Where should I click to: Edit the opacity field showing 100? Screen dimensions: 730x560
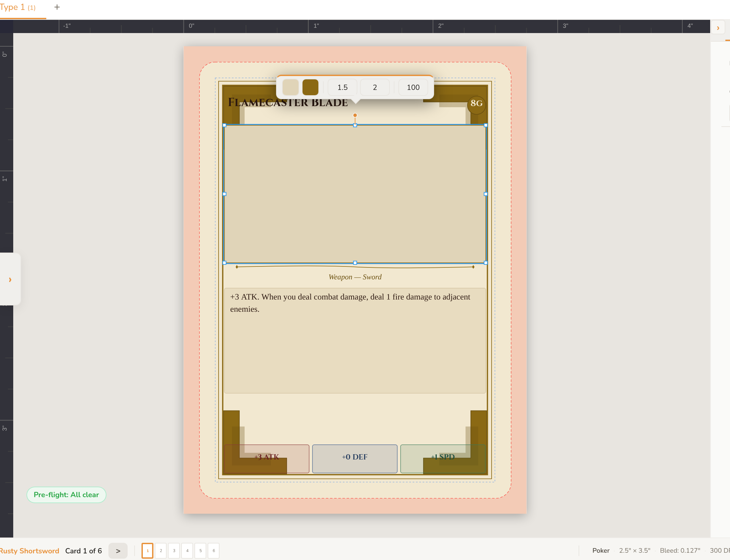point(413,87)
